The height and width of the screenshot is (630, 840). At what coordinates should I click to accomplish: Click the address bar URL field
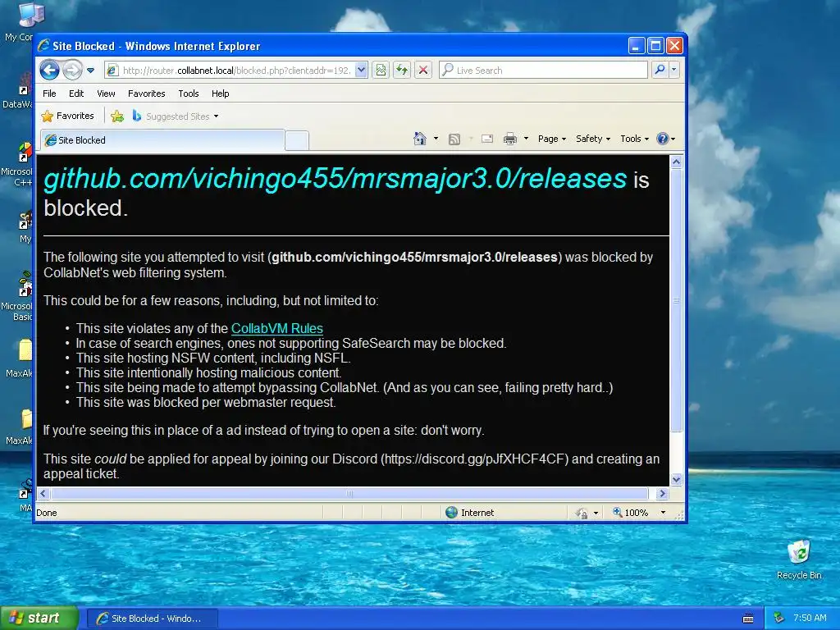click(x=235, y=71)
